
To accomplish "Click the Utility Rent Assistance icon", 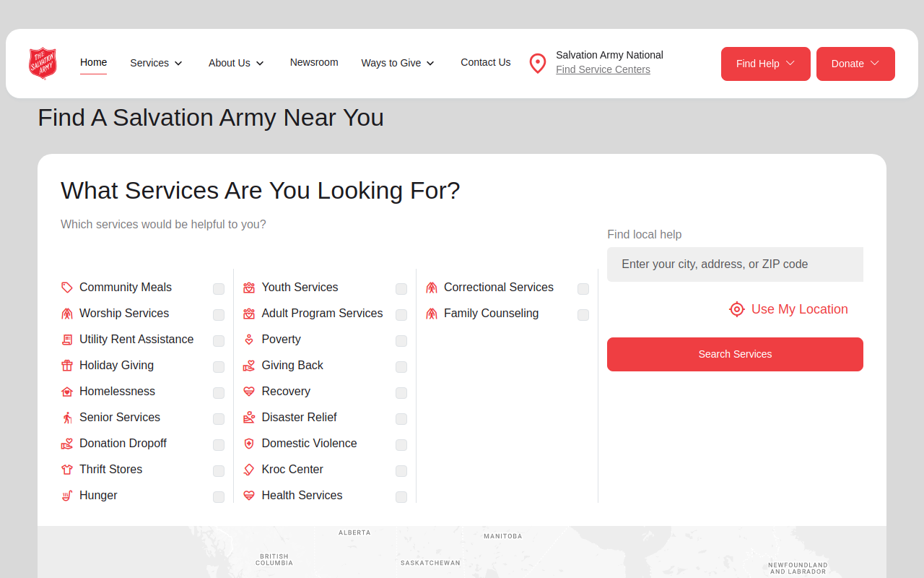I will [67, 340].
